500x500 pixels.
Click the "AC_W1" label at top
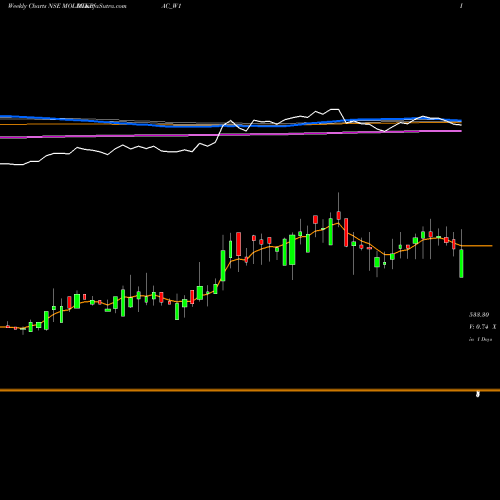[171, 6]
